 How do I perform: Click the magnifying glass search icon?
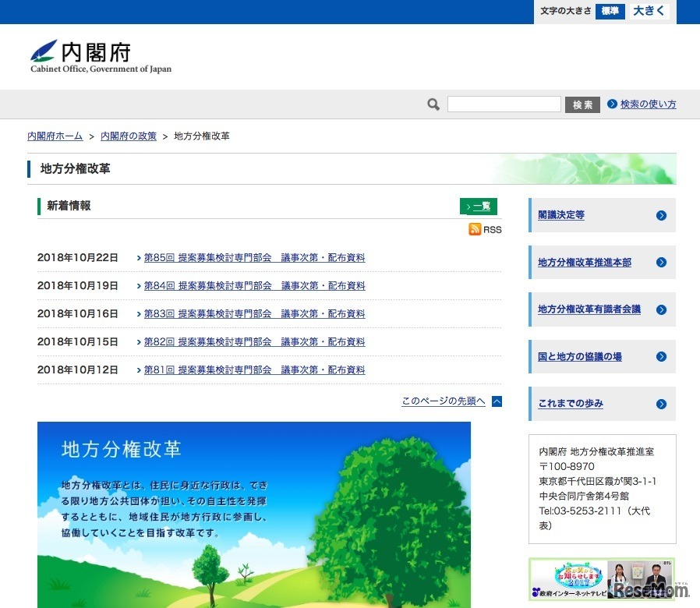[x=433, y=104]
